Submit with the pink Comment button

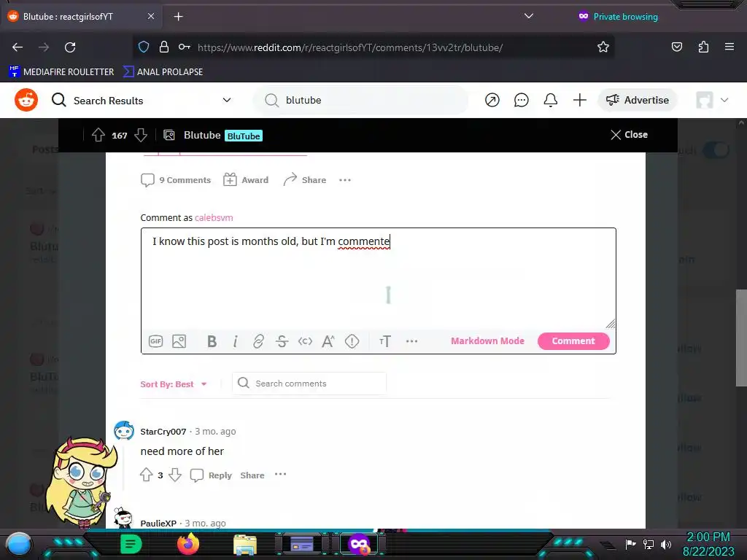[573, 341]
